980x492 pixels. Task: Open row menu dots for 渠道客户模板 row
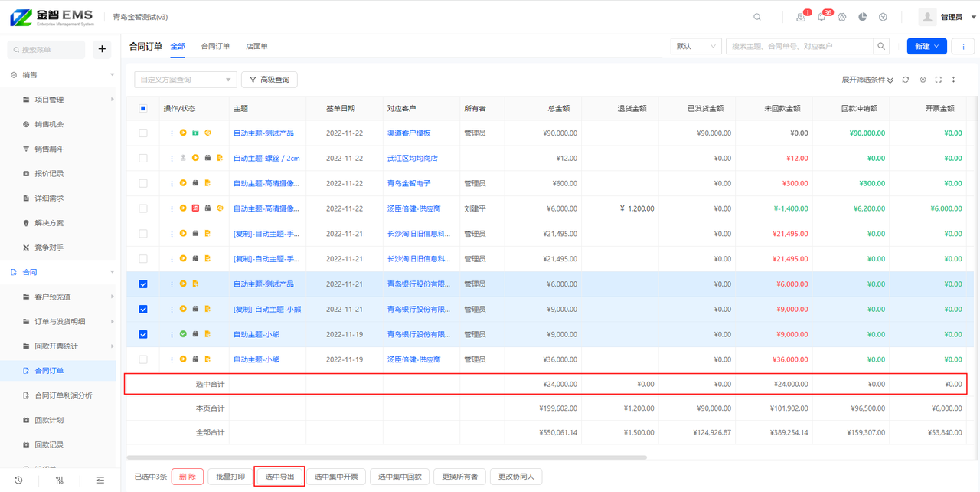pyautogui.click(x=171, y=133)
